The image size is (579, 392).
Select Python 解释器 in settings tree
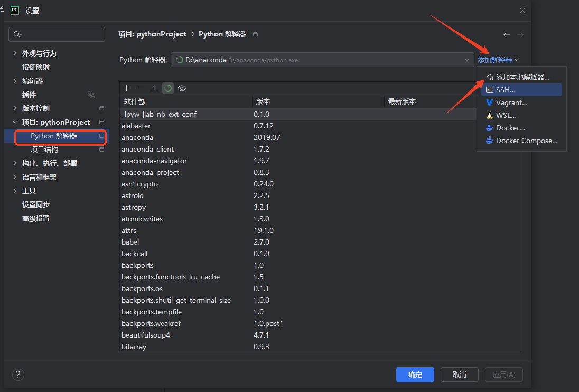(53, 136)
